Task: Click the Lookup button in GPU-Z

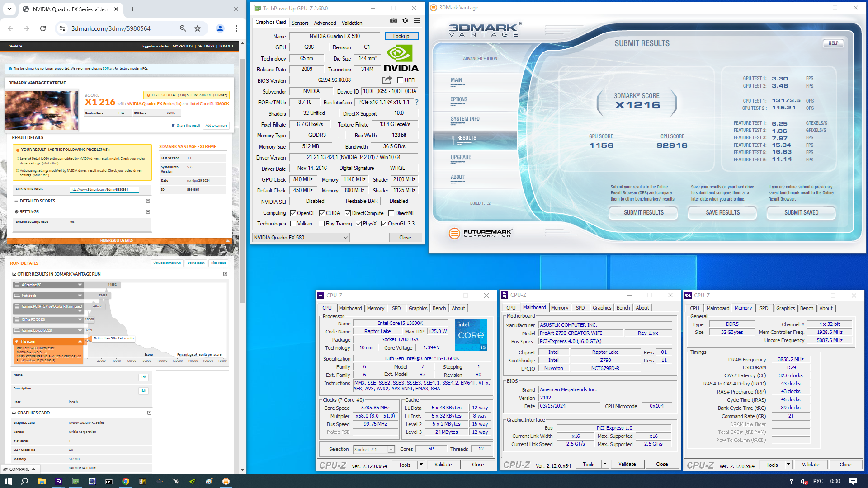Action: coord(401,36)
